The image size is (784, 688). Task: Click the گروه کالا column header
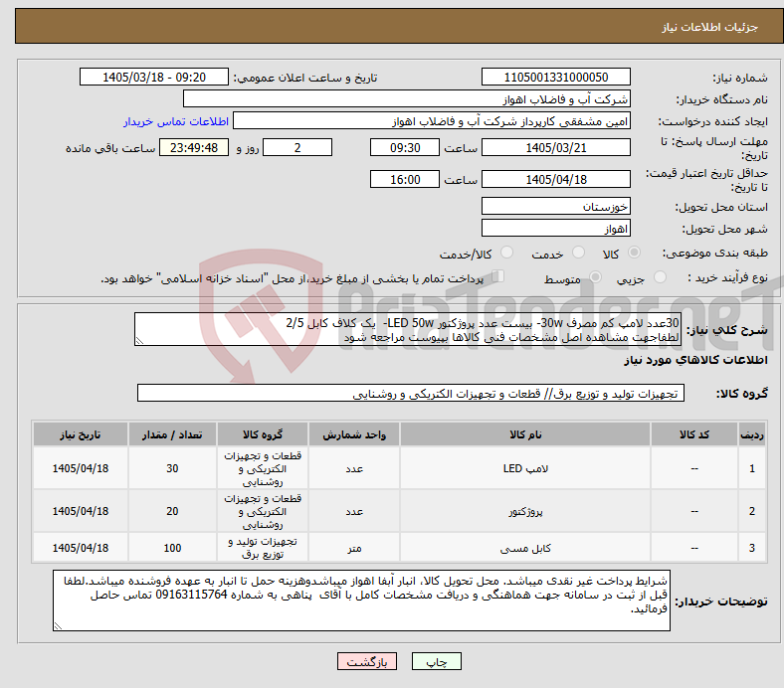click(263, 434)
